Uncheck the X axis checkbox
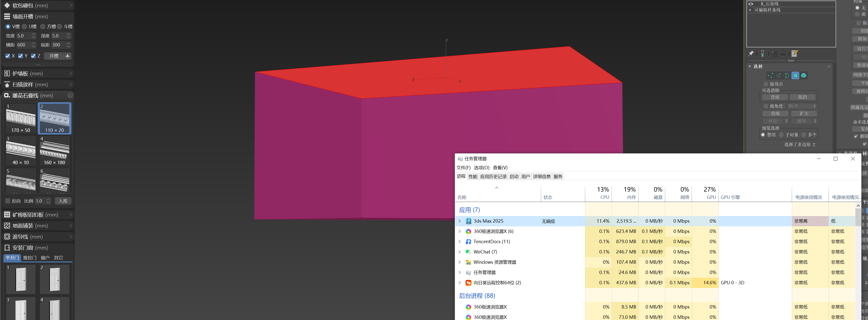 (8, 56)
